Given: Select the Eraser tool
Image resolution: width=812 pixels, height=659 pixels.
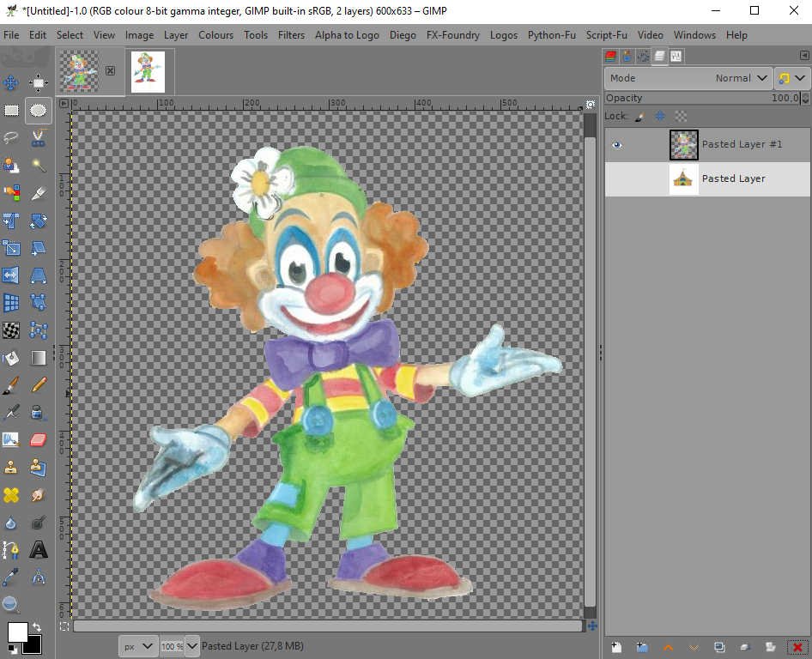Looking at the screenshot, I should (x=39, y=440).
